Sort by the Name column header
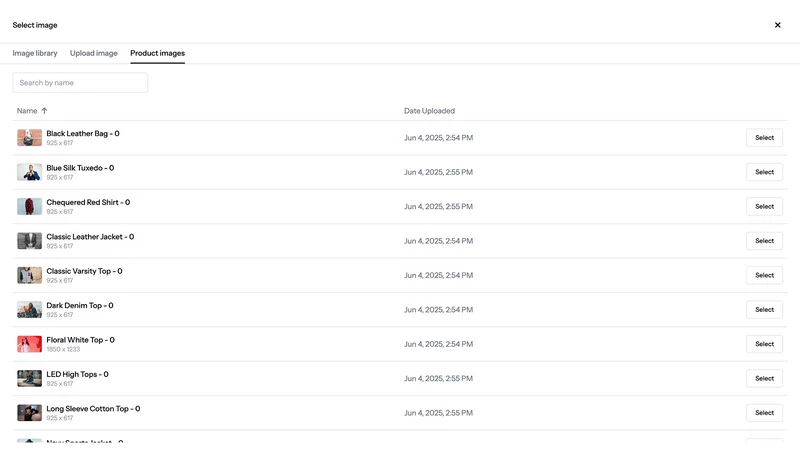Image resolution: width=800 pixels, height=450 pixels. (27, 111)
